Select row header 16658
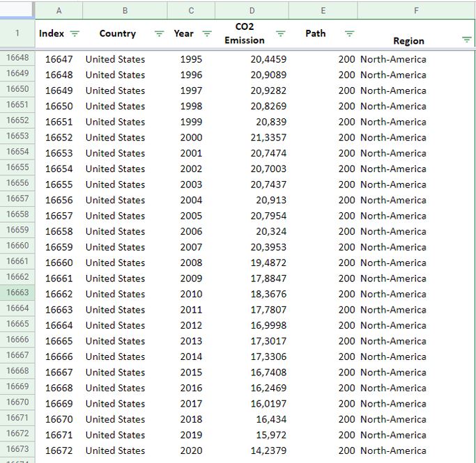Viewport: 476px width, 463px height. point(17,214)
